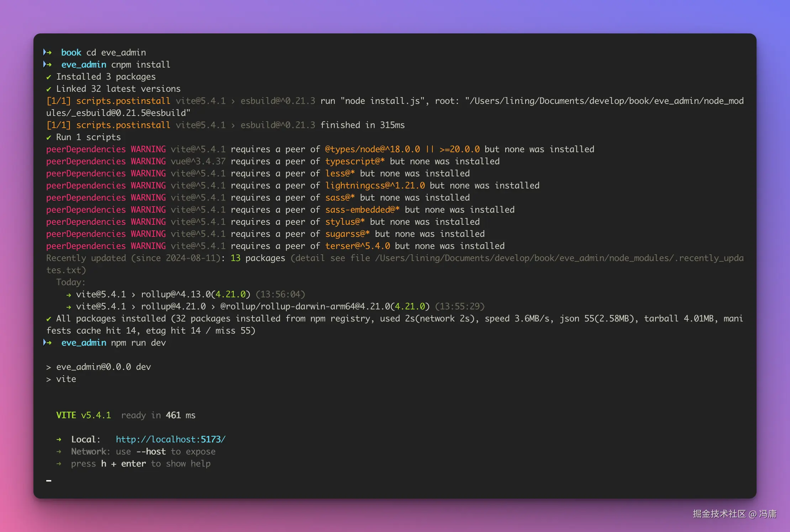The image size is (790, 532).
Task: Click the 'VITE v5.4.1' banner text
Action: [83, 415]
